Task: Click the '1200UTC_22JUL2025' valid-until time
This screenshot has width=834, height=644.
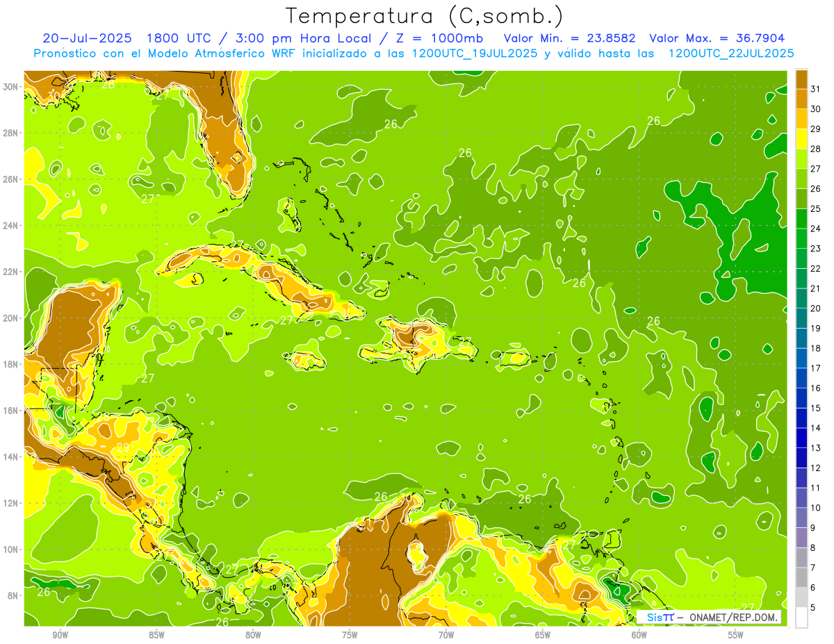Action: (x=731, y=53)
